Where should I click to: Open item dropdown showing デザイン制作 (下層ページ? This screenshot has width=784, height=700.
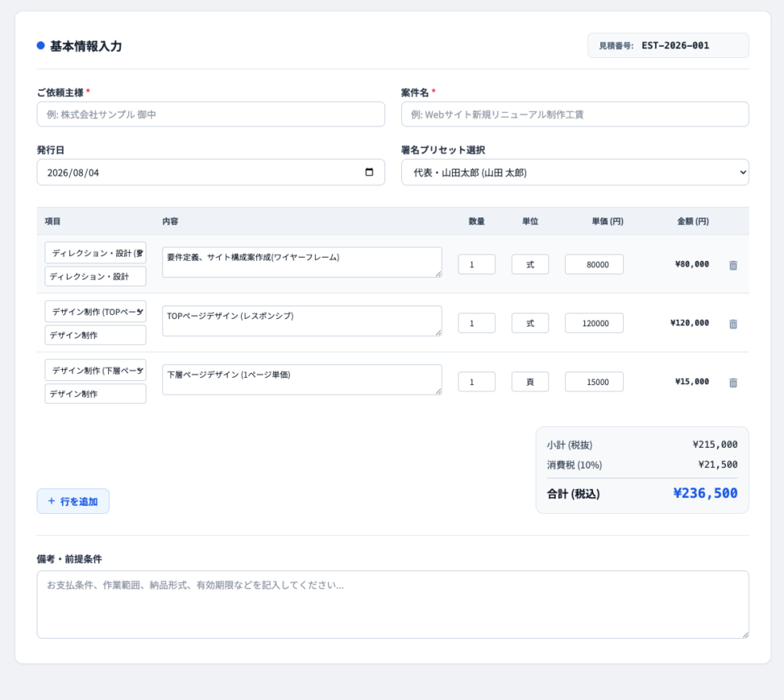pyautogui.click(x=96, y=370)
